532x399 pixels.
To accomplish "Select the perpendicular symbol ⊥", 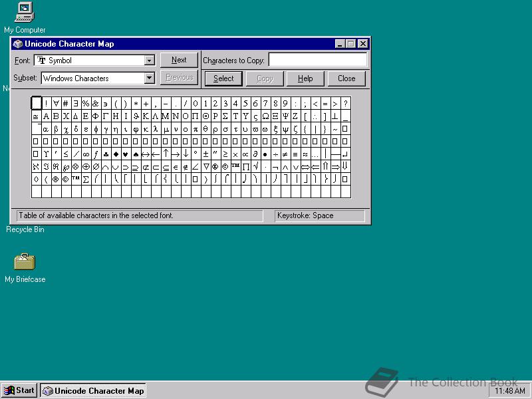I will (x=336, y=116).
